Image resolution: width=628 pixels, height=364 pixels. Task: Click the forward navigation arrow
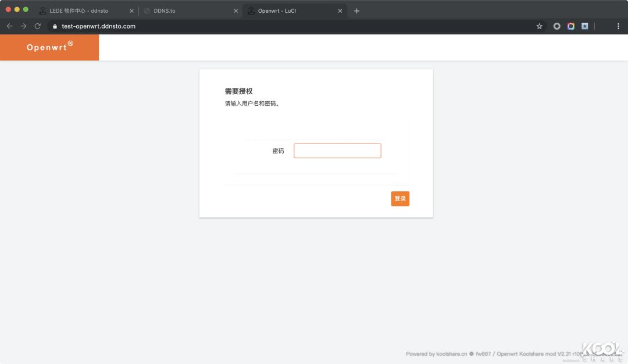tap(23, 26)
